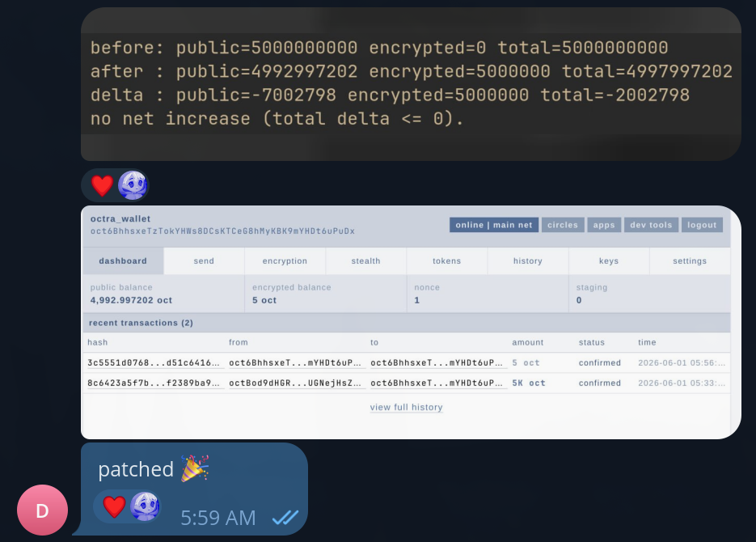Screen dimensions: 756x542
Task: Open dev tools in wallet header
Action: click(651, 225)
